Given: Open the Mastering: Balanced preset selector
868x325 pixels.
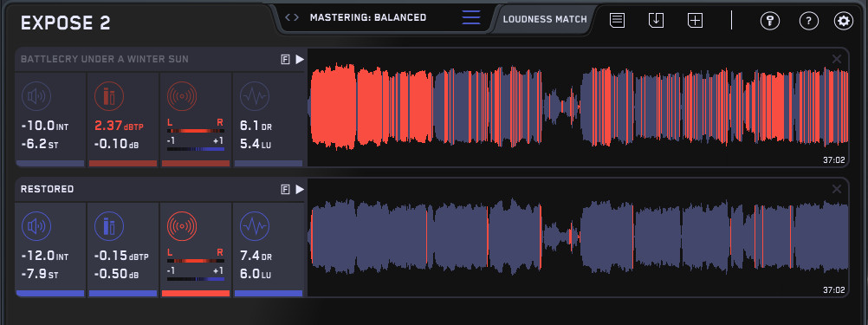Looking at the screenshot, I should coord(368,17).
